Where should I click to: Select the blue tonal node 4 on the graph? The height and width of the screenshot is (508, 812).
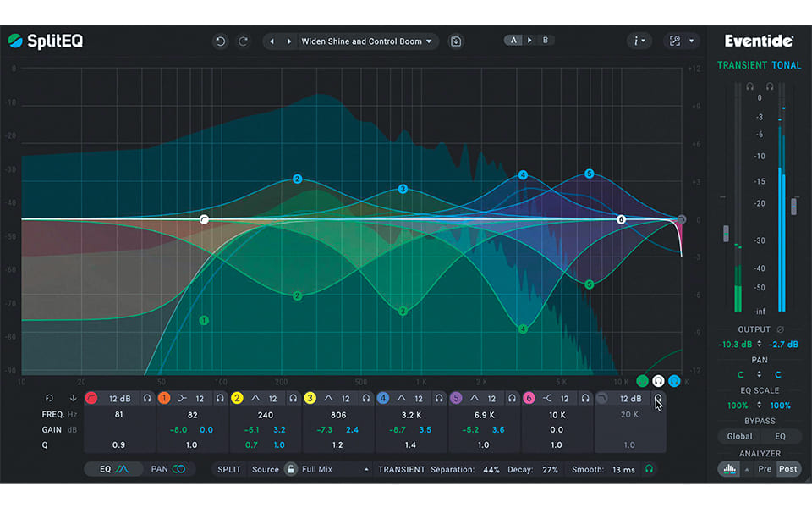point(523,175)
